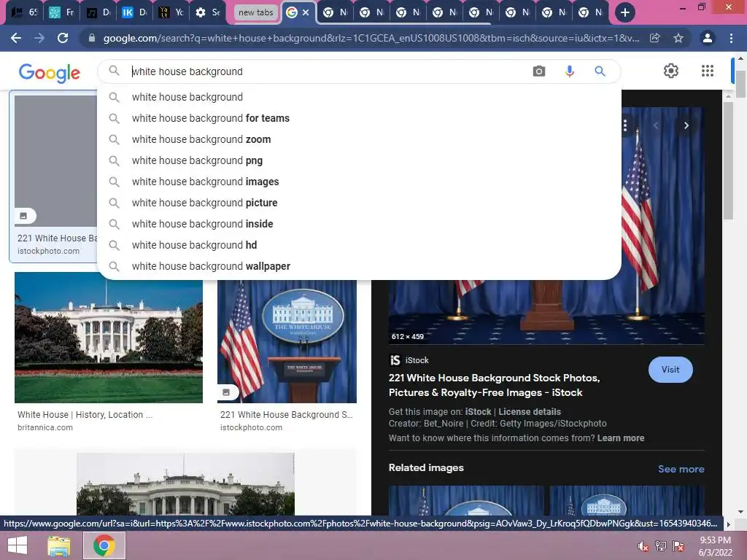
Task: Click the page vertical scrollbar thumb
Action: [x=740, y=83]
